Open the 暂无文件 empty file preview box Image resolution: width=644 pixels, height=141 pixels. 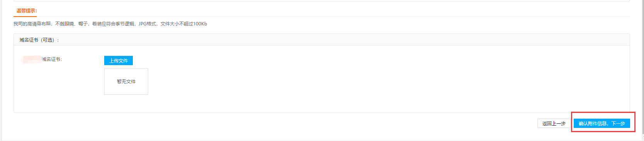pos(126,81)
